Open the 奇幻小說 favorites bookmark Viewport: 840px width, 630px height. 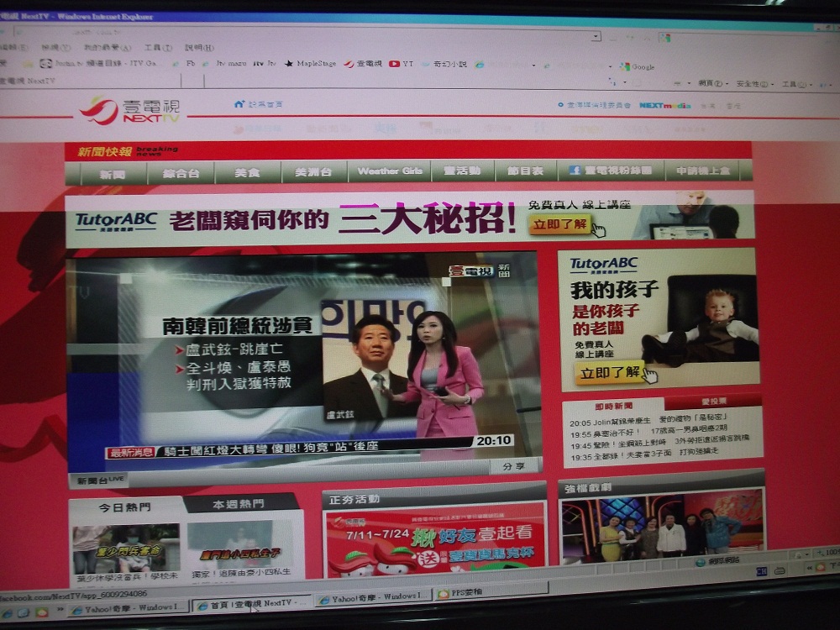pos(444,65)
